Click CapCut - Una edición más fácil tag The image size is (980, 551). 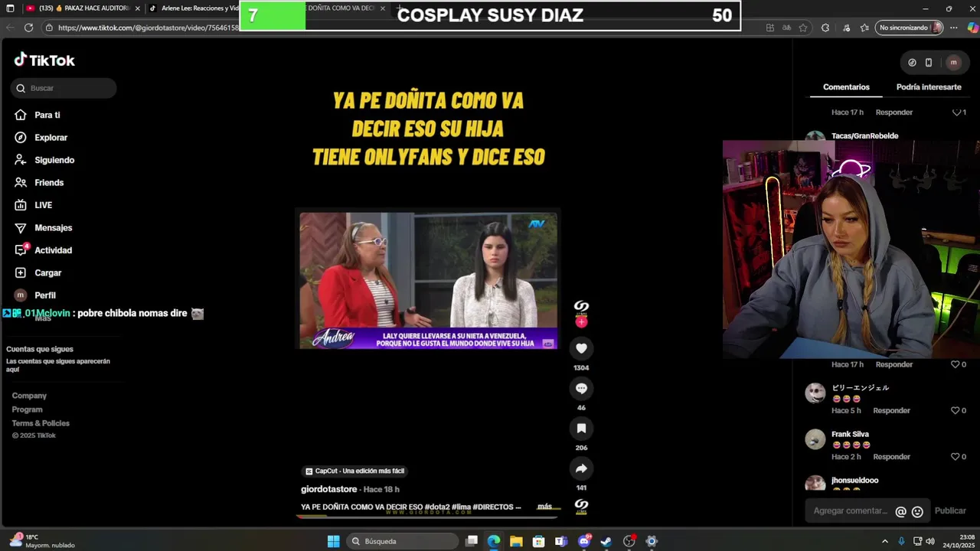click(354, 471)
